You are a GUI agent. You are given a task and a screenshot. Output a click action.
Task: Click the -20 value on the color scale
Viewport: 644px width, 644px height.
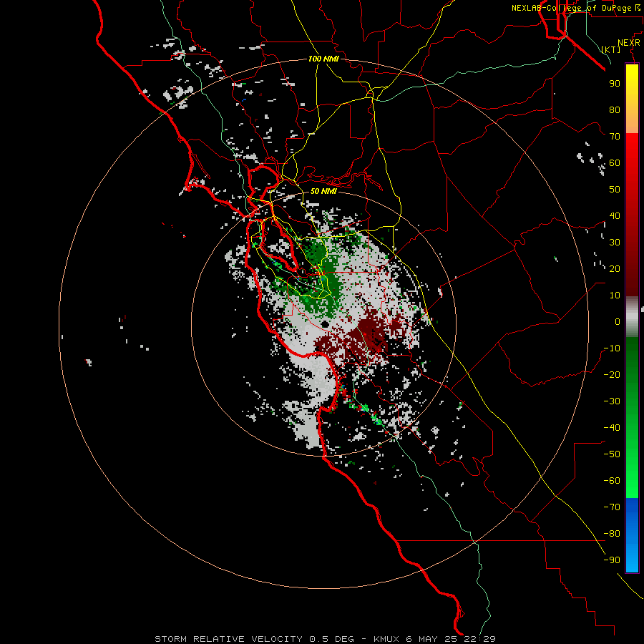[612, 374]
